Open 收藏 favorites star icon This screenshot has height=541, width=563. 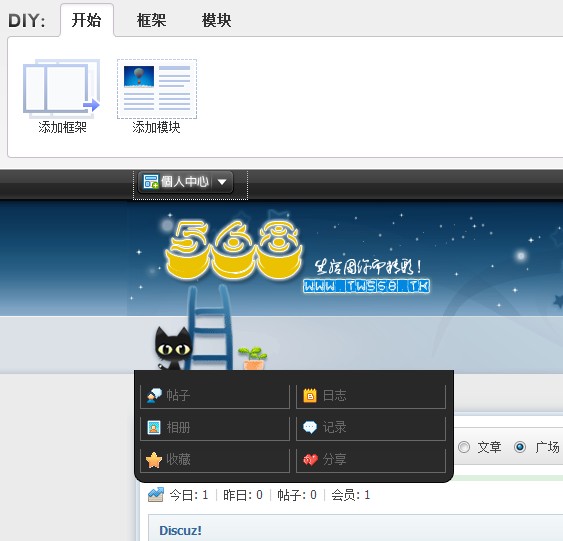(154, 460)
